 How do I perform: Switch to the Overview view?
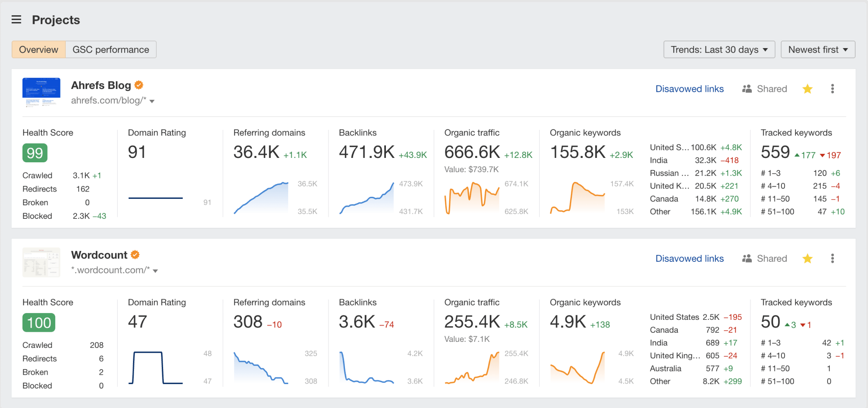tap(38, 49)
